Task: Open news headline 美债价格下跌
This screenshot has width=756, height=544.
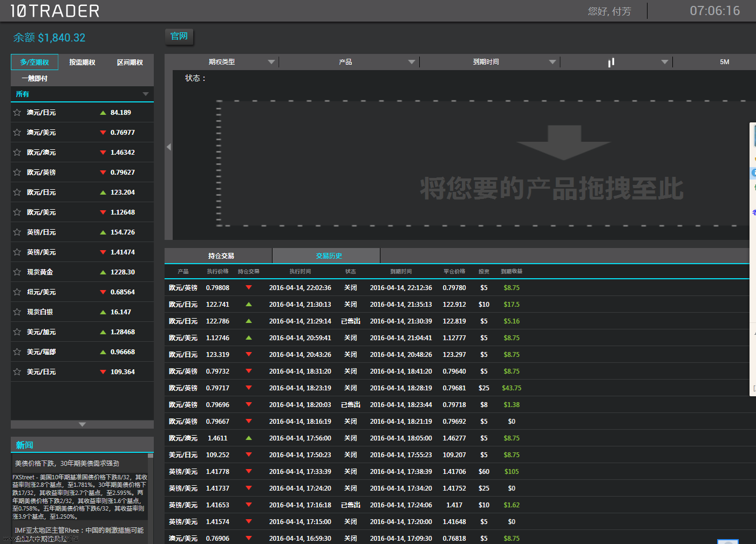Action: click(67, 464)
